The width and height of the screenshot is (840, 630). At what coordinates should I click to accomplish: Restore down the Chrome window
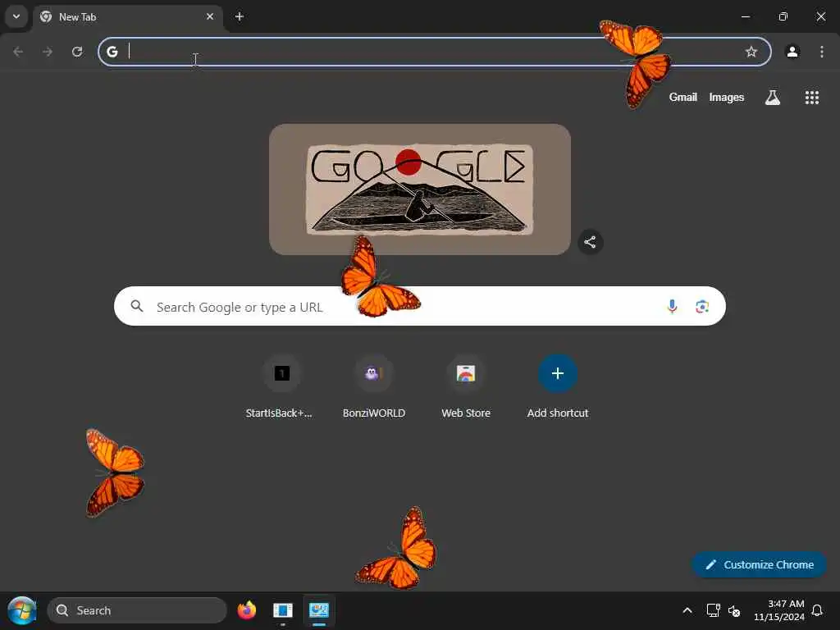point(783,16)
